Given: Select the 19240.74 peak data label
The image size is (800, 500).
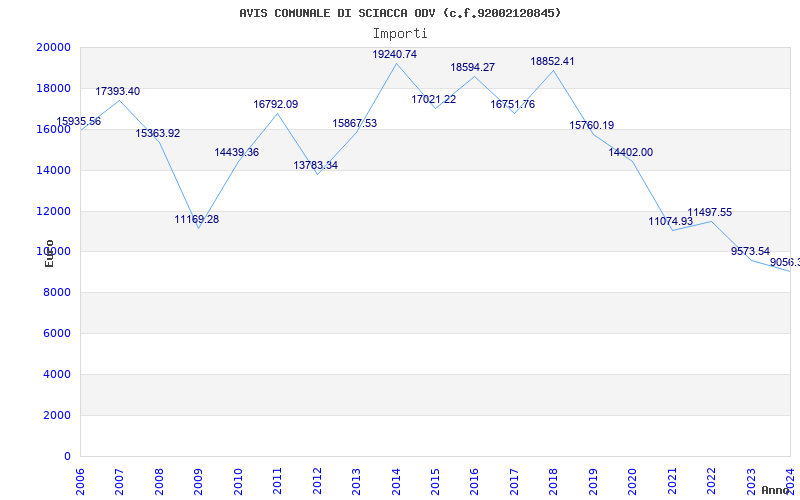Looking at the screenshot, I should pyautogui.click(x=394, y=54).
